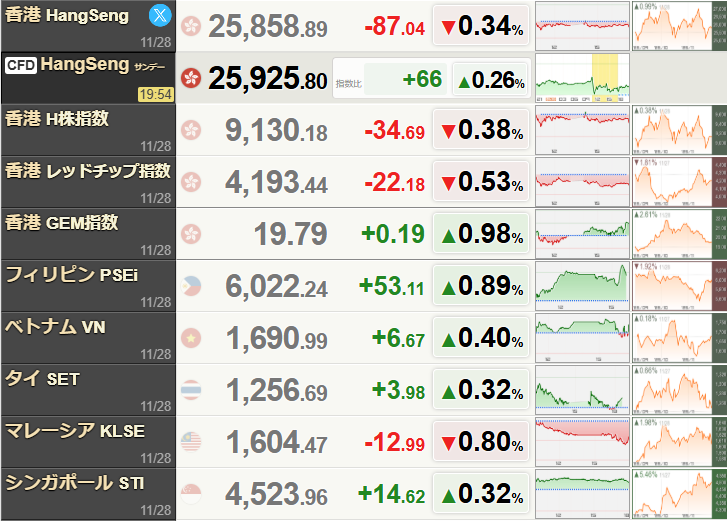This screenshot has width=727, height=521.
Task: Click ベトナム VN orange long-term chart
Action: coord(679,338)
